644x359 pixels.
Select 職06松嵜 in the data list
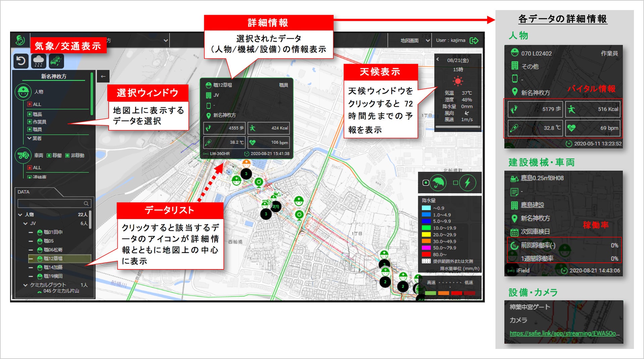click(53, 250)
